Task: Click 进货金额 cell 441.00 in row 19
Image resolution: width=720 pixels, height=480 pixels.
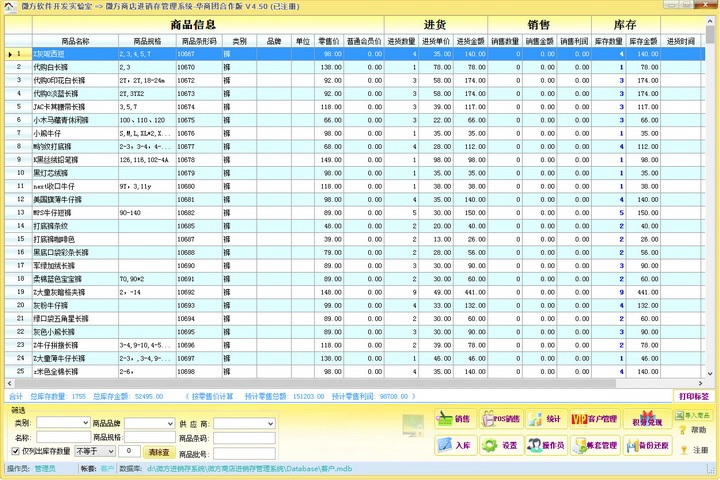Action: point(470,292)
